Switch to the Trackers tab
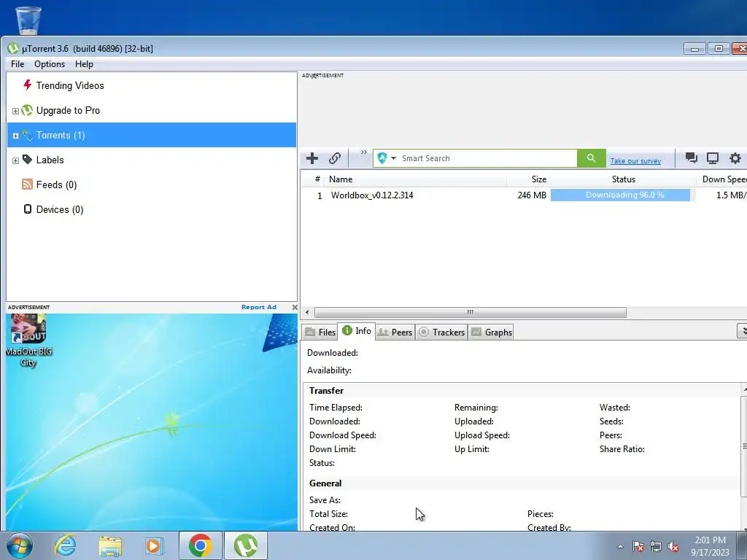 pyautogui.click(x=441, y=332)
